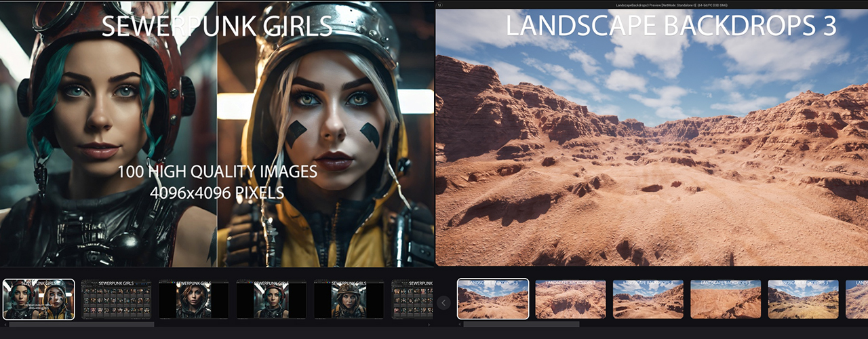
Task: Select fourth Sewerpunk Girls thumbnail
Action: [x=271, y=299]
